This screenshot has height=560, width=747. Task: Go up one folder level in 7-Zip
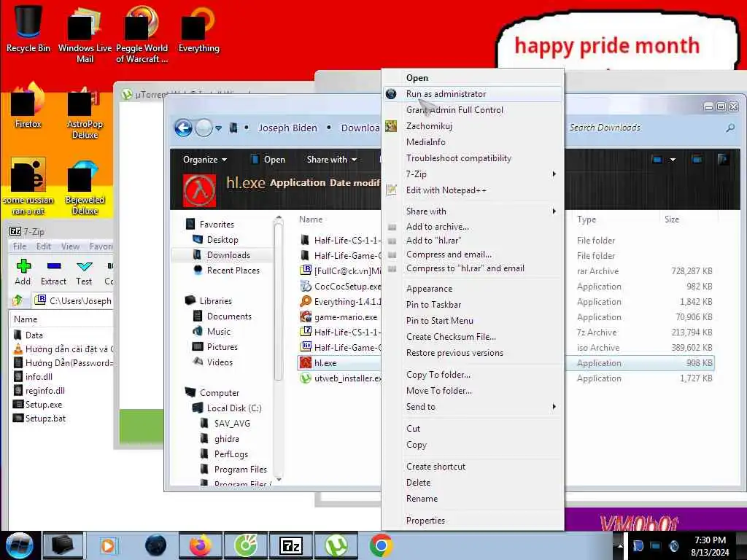[x=18, y=300]
